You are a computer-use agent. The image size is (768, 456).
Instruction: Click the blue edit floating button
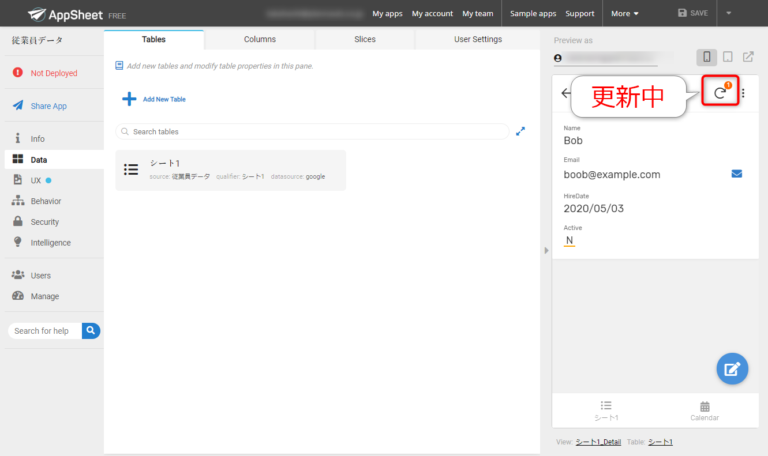(732, 369)
